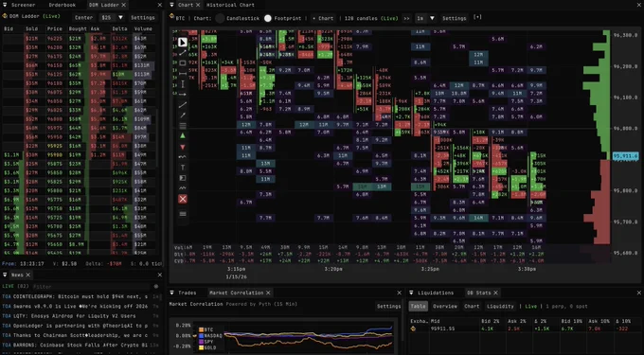The height and width of the screenshot is (355, 644).
Task: Close the Market Correlation tab
Action: point(268,293)
